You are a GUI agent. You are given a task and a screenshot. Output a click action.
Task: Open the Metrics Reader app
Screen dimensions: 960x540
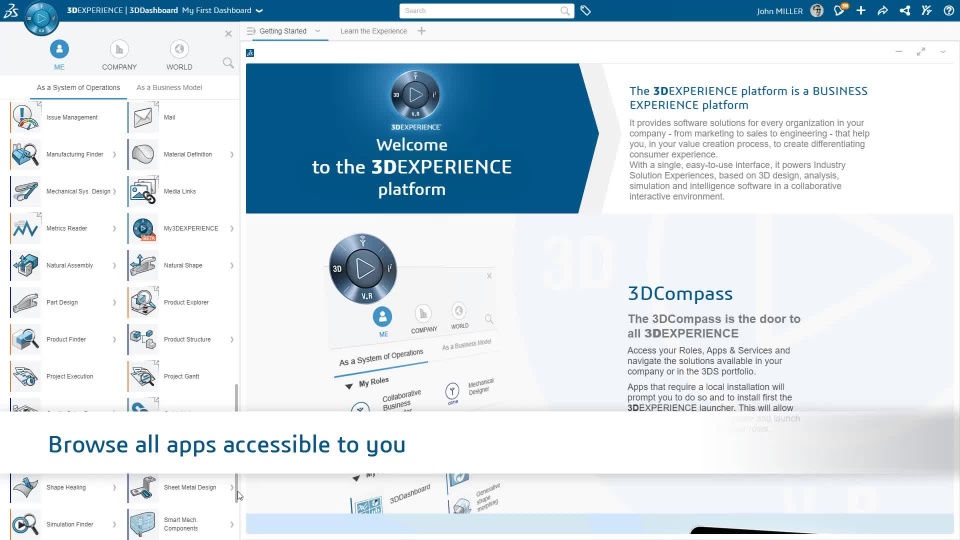(64, 228)
